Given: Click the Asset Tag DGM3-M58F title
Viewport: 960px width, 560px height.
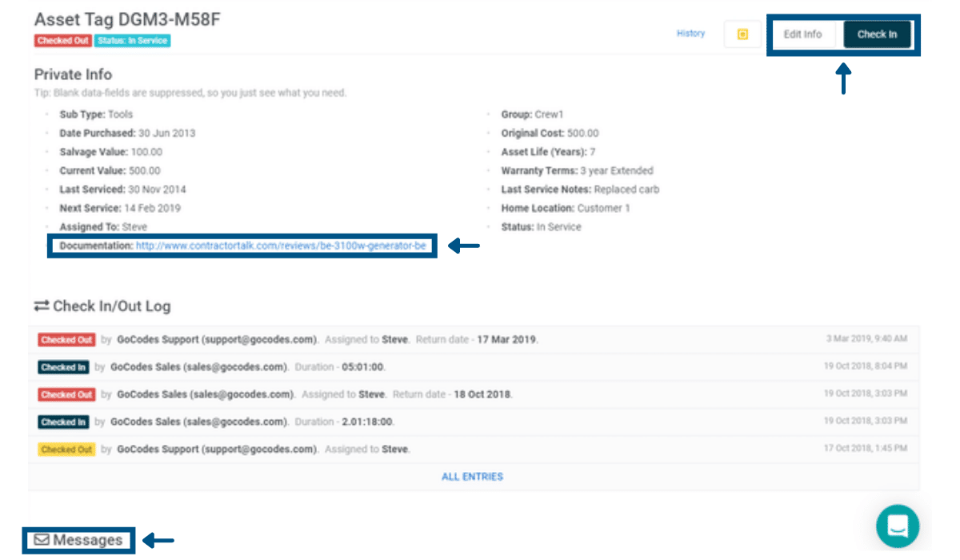Looking at the screenshot, I should point(127,20).
